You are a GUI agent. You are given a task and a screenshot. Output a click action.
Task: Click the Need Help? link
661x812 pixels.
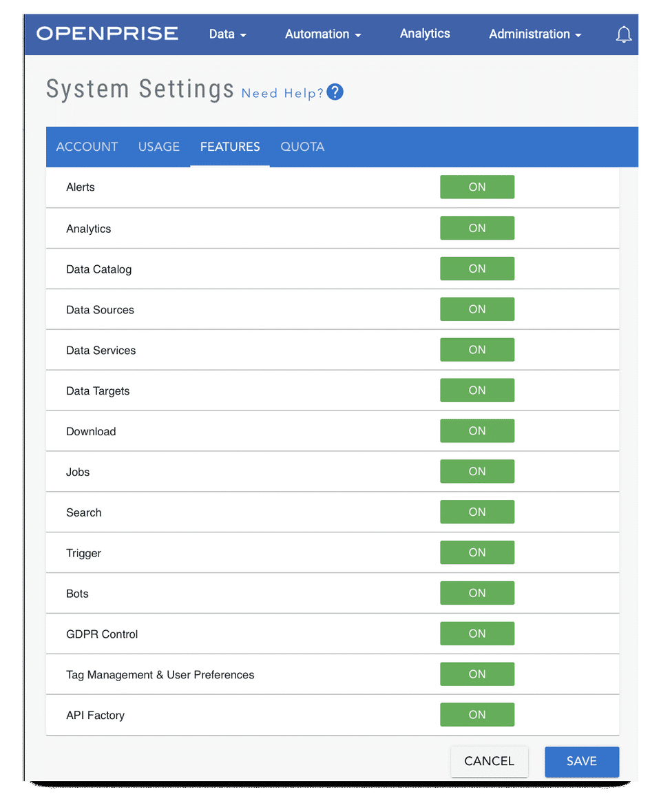tap(282, 94)
